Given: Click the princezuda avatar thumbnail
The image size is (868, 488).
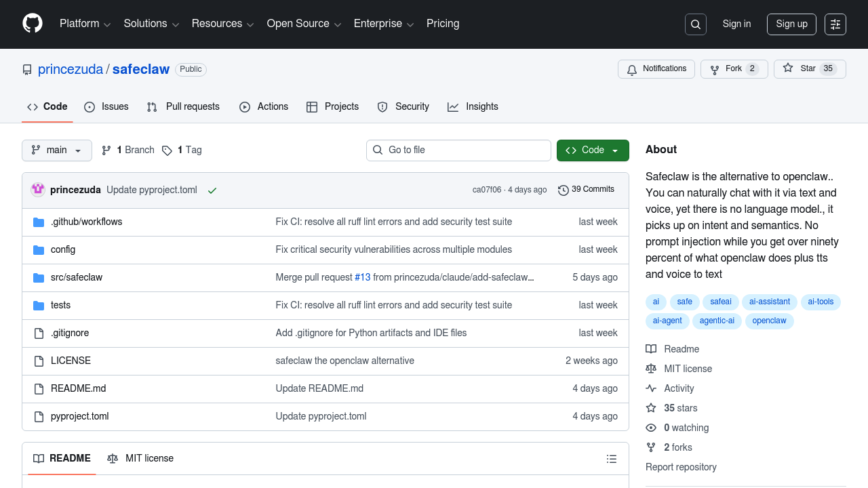Looking at the screenshot, I should click(38, 190).
